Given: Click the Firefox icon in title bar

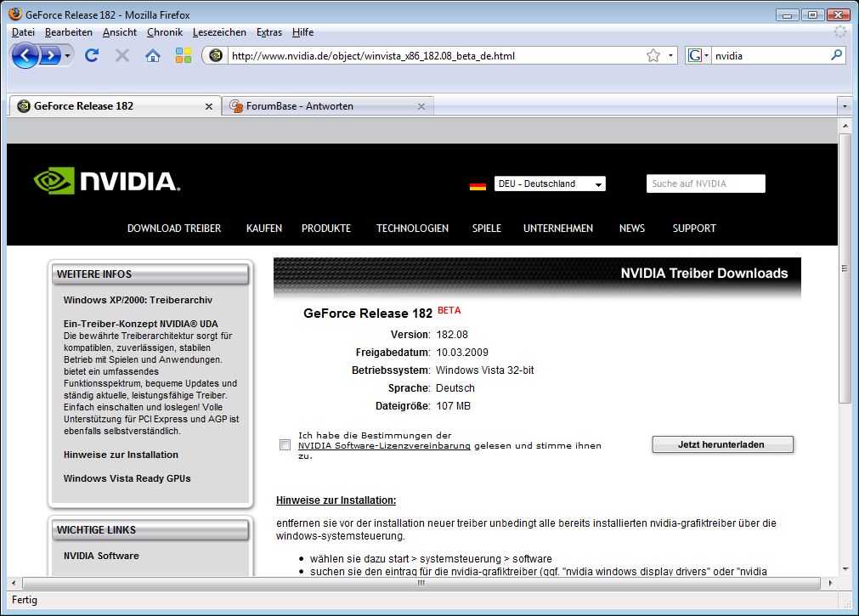Looking at the screenshot, I should [15, 14].
